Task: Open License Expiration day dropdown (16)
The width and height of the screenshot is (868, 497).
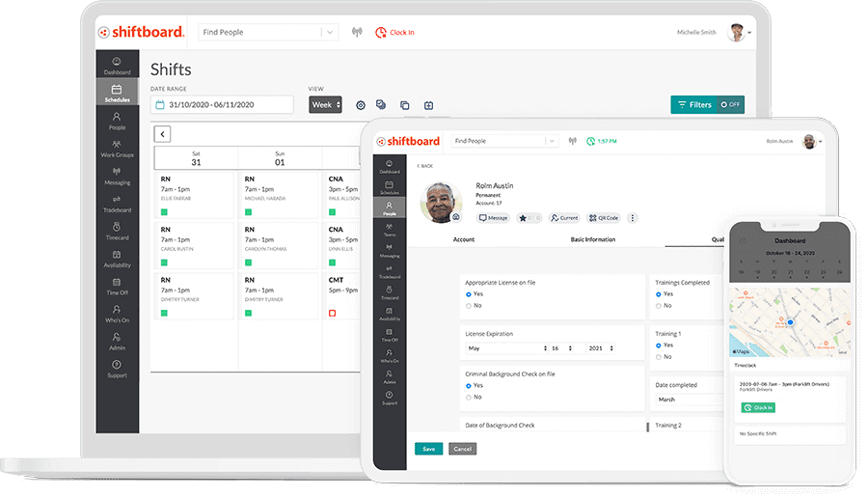Action: tap(561, 348)
